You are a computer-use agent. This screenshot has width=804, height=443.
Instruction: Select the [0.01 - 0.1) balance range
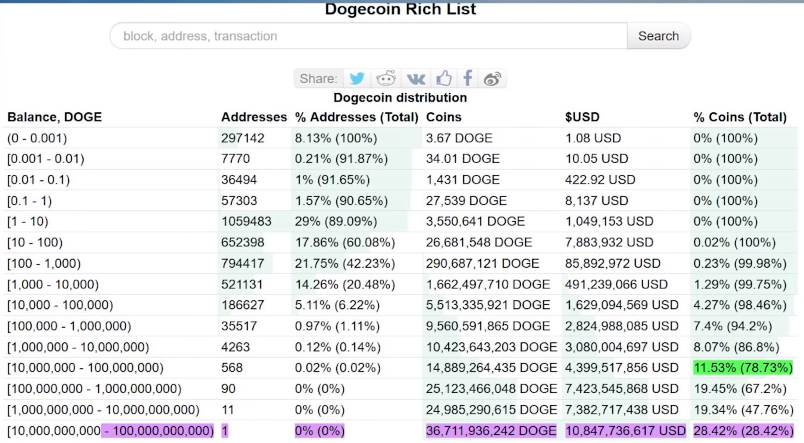coord(38,180)
